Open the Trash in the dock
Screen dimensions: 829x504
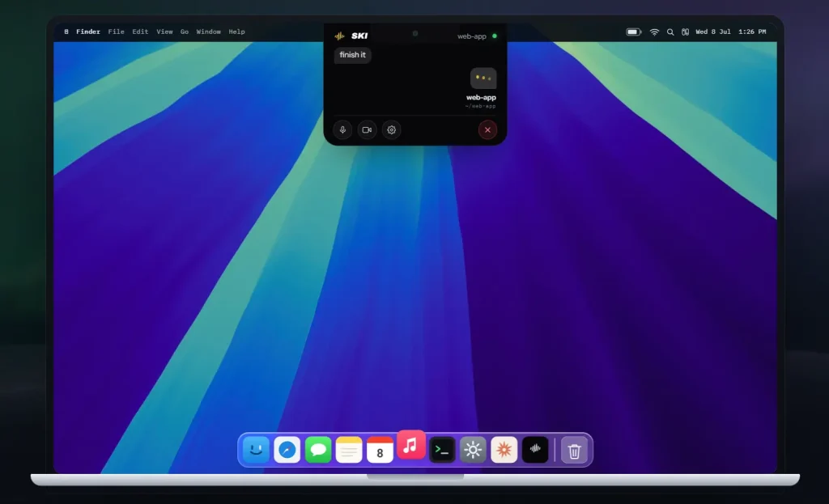[574, 451]
